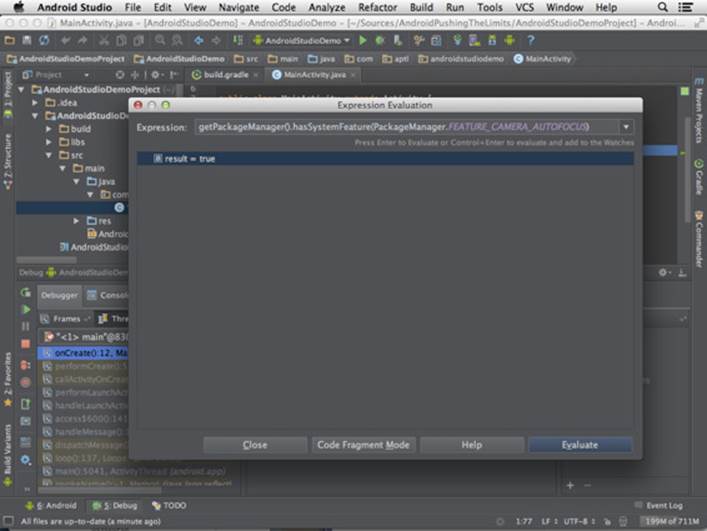The width and height of the screenshot is (707, 531).
Task: Click the Find magnifier icon in toolbar
Action: tap(160, 41)
